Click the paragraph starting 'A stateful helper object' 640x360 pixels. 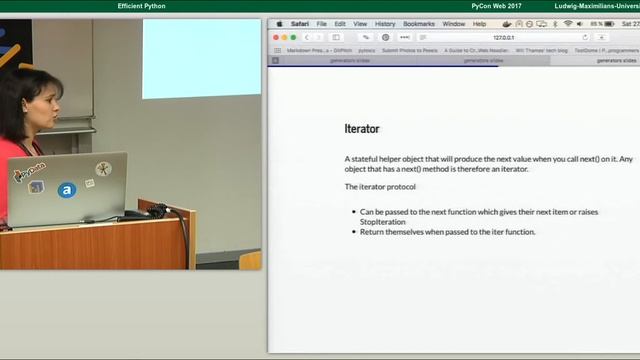coord(489,164)
